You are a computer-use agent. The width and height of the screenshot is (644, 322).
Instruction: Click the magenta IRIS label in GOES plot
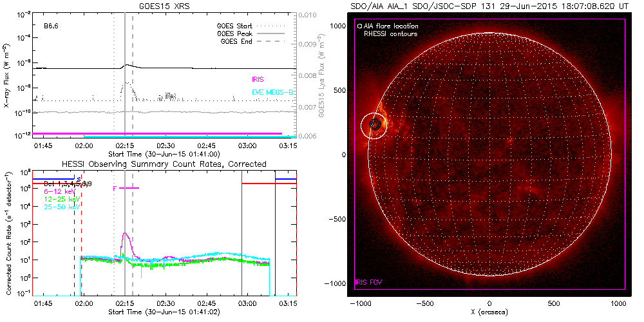[x=259, y=80]
